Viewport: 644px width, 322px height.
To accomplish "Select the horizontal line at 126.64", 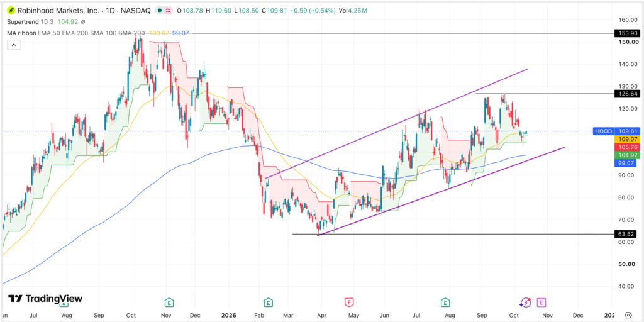I will pos(545,94).
